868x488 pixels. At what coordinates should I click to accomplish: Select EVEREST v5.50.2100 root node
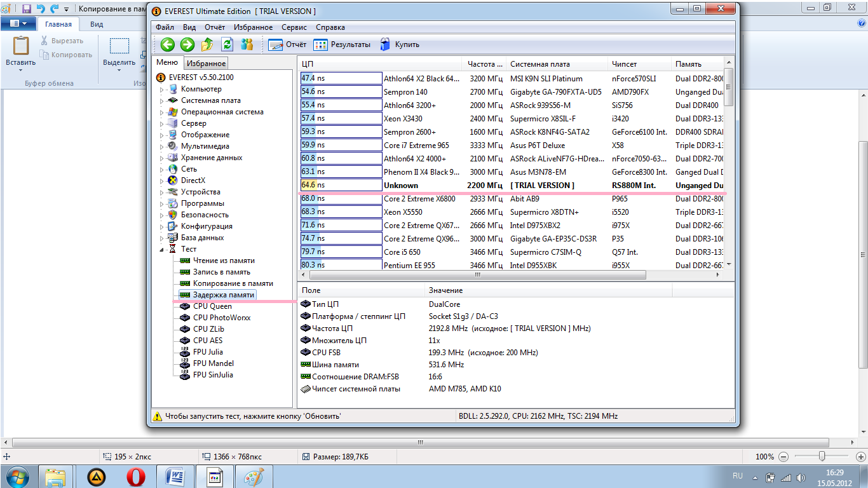(x=201, y=78)
